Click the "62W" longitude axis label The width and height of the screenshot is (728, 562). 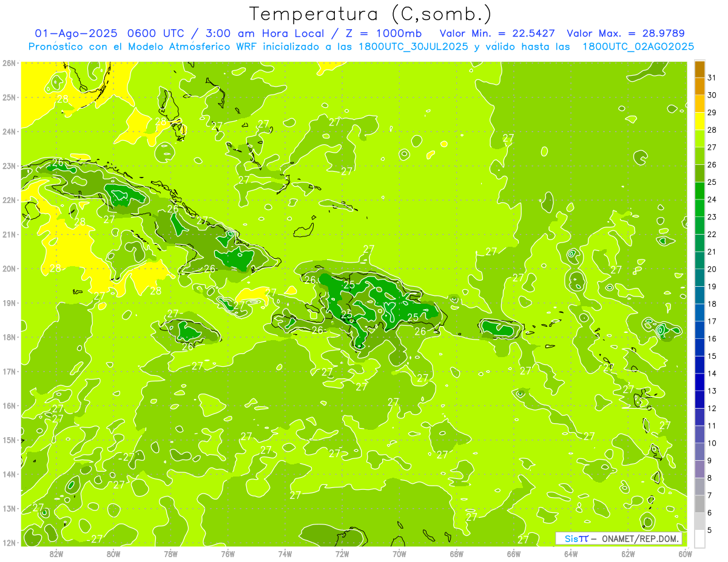[x=628, y=554]
